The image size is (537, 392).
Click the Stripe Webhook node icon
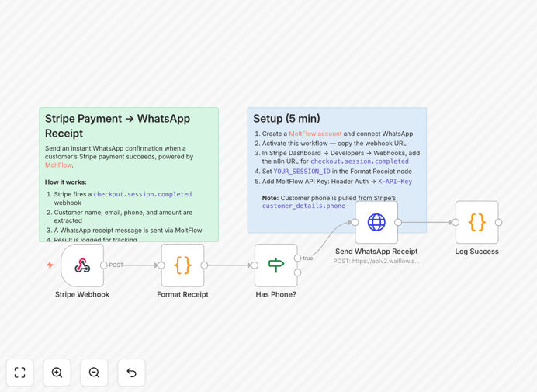[82, 265]
